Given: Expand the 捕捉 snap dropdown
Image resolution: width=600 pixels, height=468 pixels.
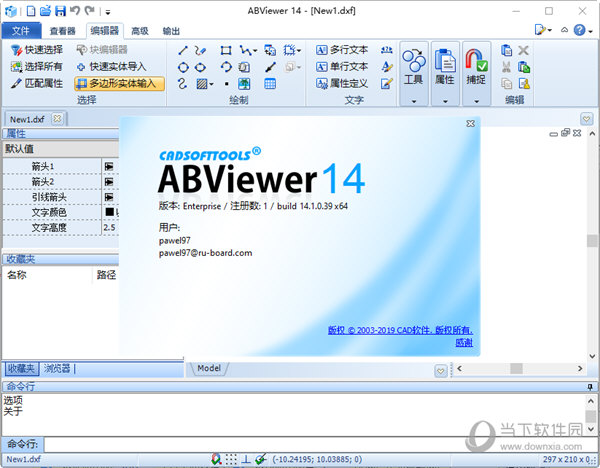Looking at the screenshot, I should (x=476, y=101).
